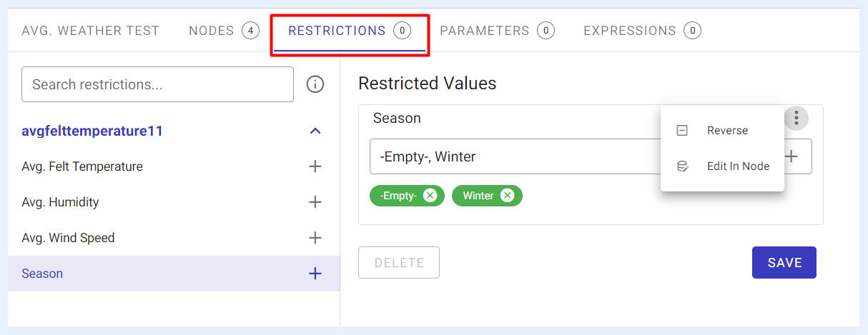
Task: Add Avg. Felt Temperature restriction plus icon
Action: click(x=315, y=166)
